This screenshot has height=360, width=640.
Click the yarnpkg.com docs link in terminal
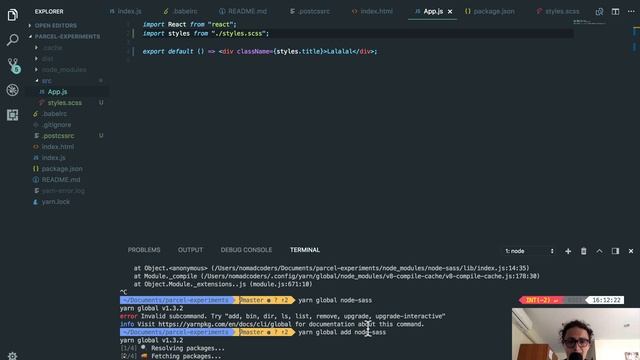(226, 324)
